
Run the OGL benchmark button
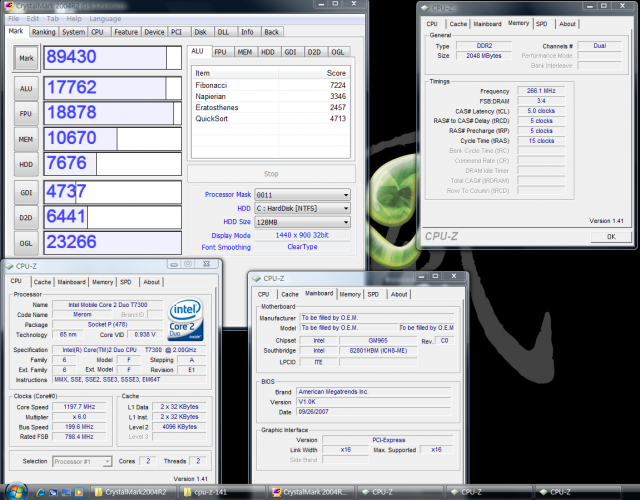[x=26, y=243]
